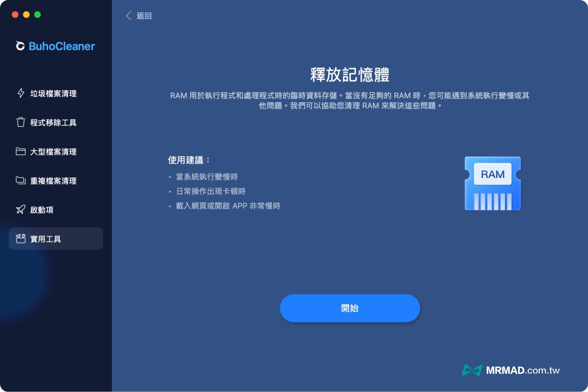
Task: Click the lightning bolt junk cleaning icon
Action: (21, 93)
